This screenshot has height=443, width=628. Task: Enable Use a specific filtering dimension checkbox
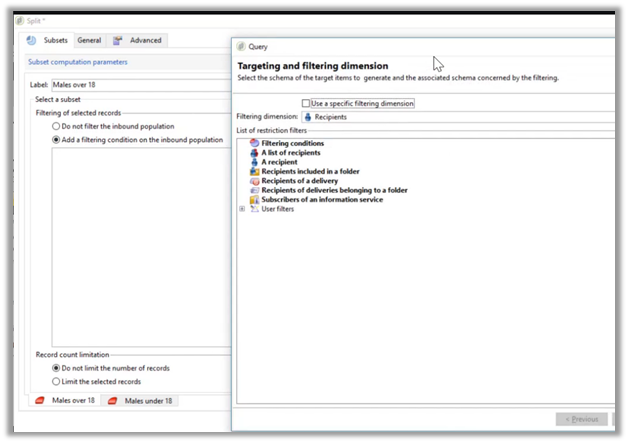[x=306, y=103]
